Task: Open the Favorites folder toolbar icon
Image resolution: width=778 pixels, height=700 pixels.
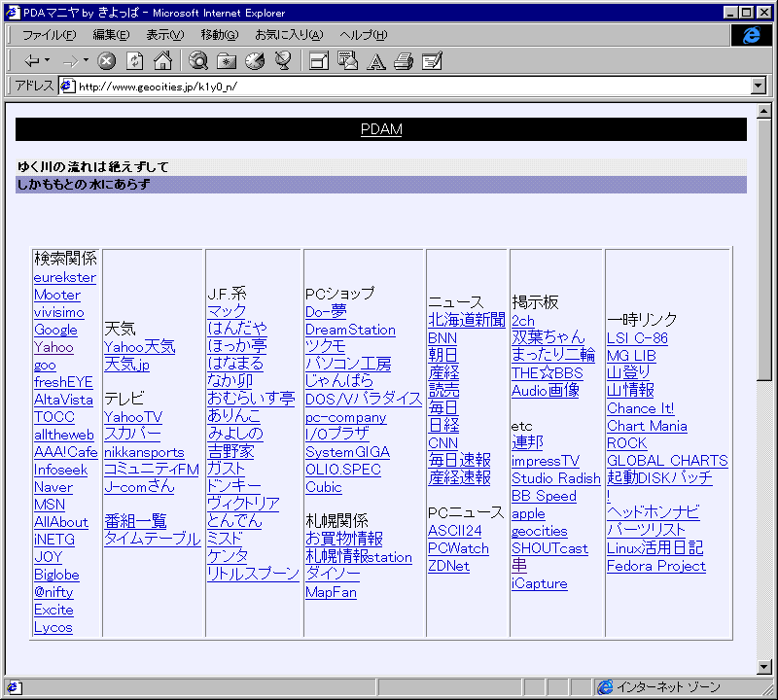Action: [227, 61]
